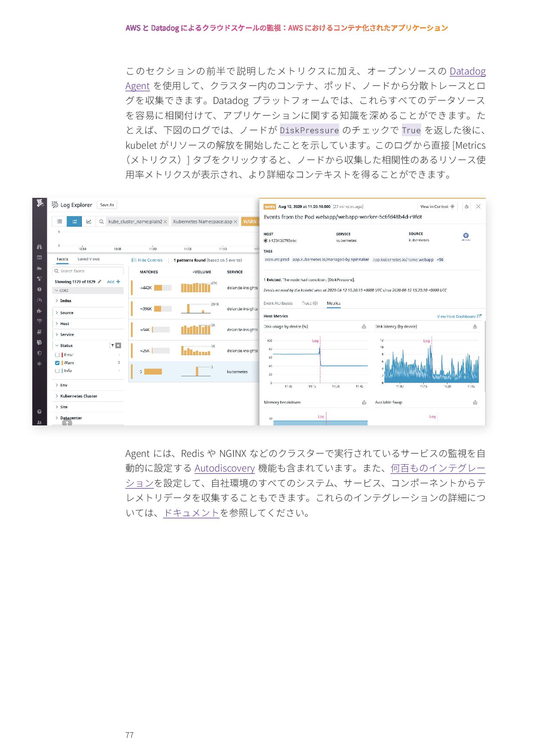Select the kubernetes pattern row
534x756 pixels.
[x=194, y=372]
